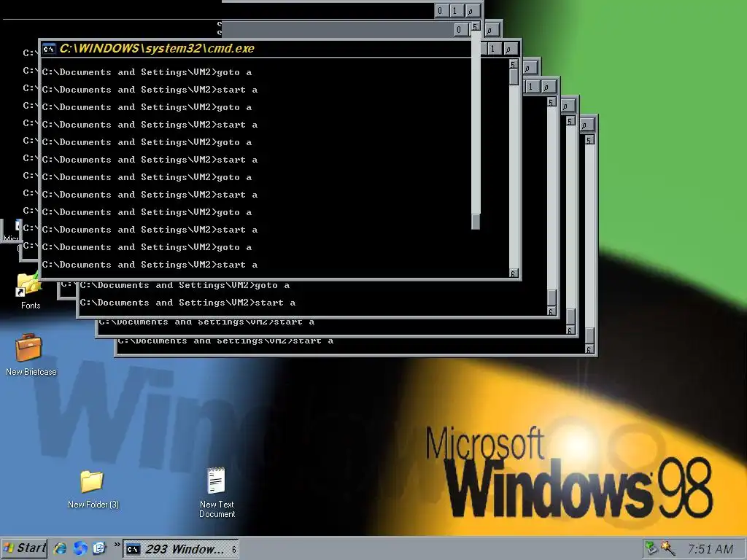Open the front cmd.exe window's system menu icon
This screenshot has width=747, height=560.
(49, 49)
